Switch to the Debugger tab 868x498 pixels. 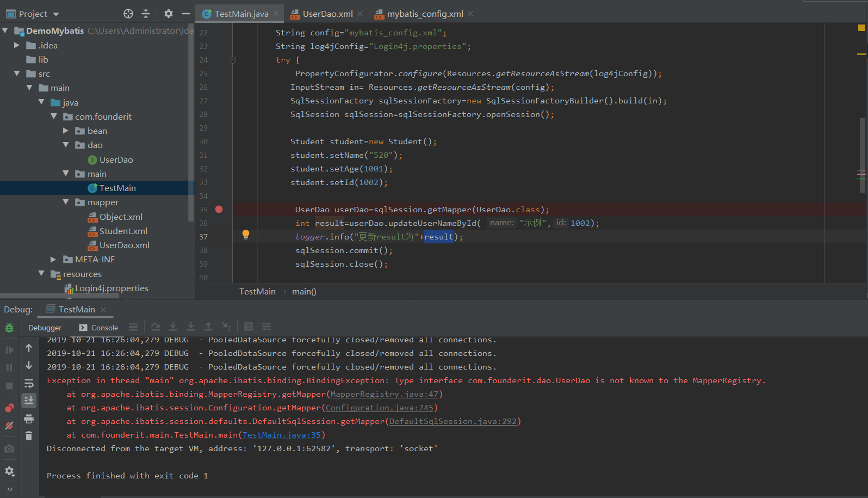click(x=45, y=328)
